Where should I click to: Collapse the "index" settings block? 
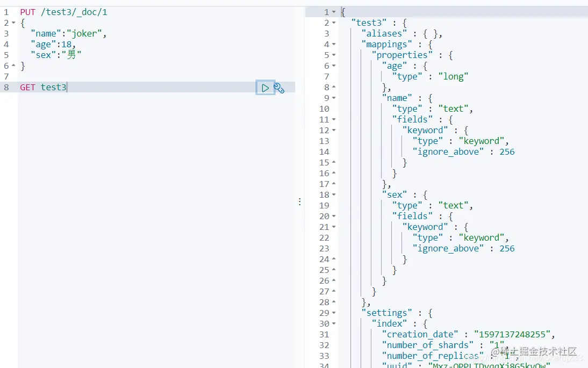(x=334, y=324)
